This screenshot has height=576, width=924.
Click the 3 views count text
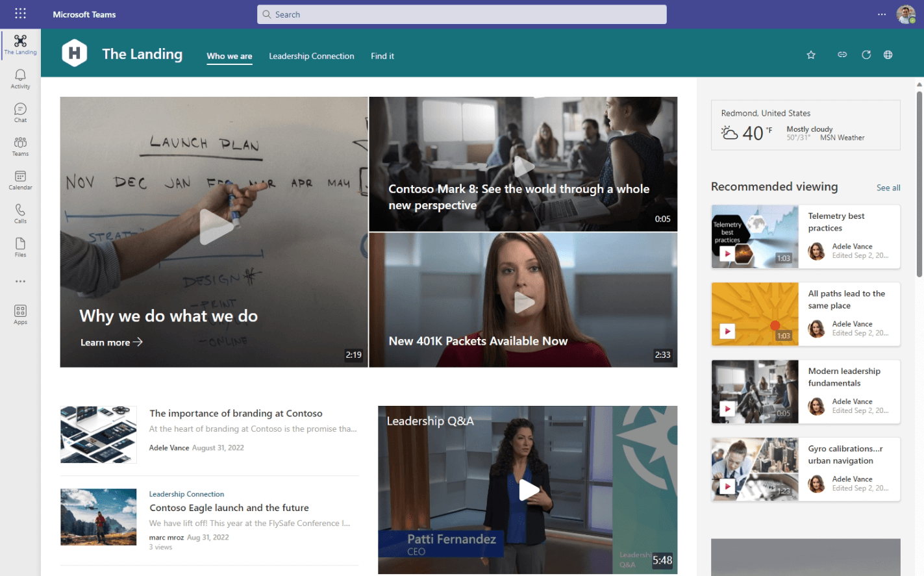(x=160, y=547)
